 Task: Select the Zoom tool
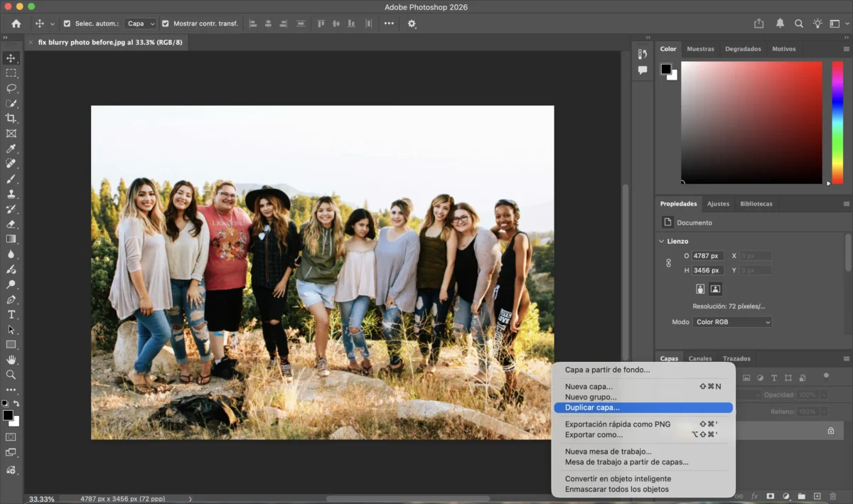tap(11, 375)
